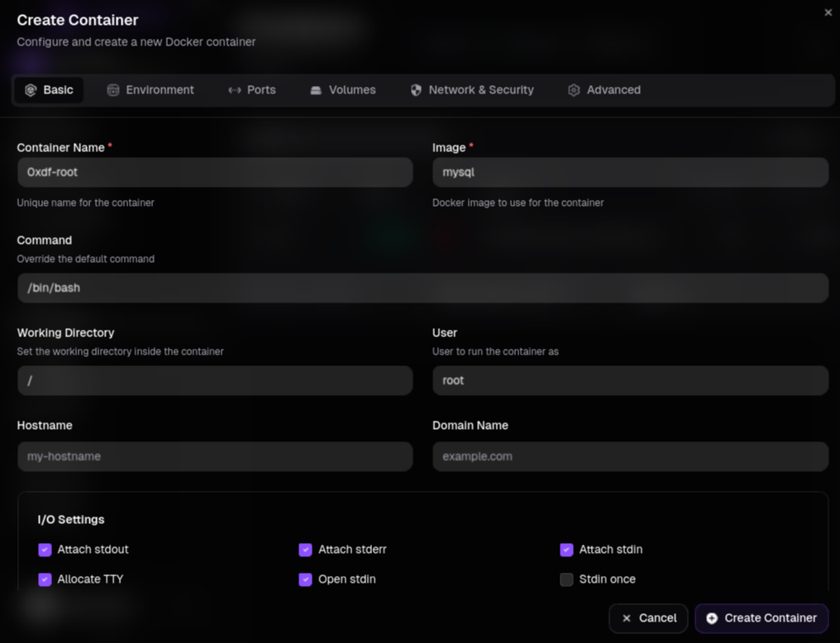Click the Cancel button
Screen dimensions: 840x643
click(648, 618)
